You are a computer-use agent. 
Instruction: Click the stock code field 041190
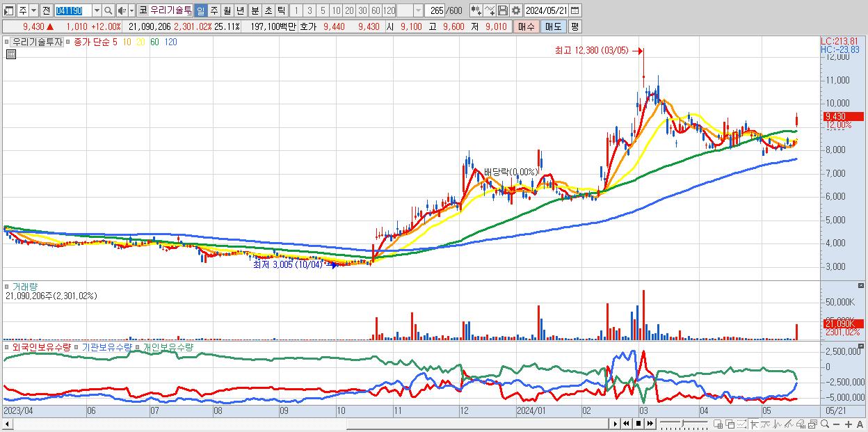(72, 10)
